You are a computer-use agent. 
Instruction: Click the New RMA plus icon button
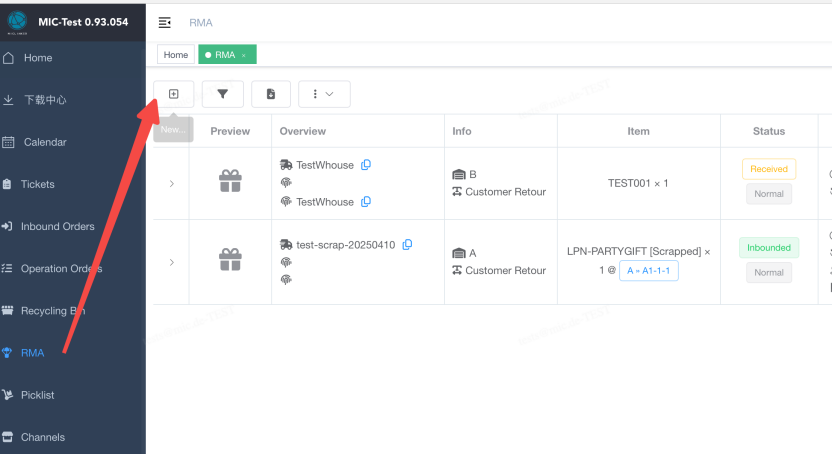173,94
